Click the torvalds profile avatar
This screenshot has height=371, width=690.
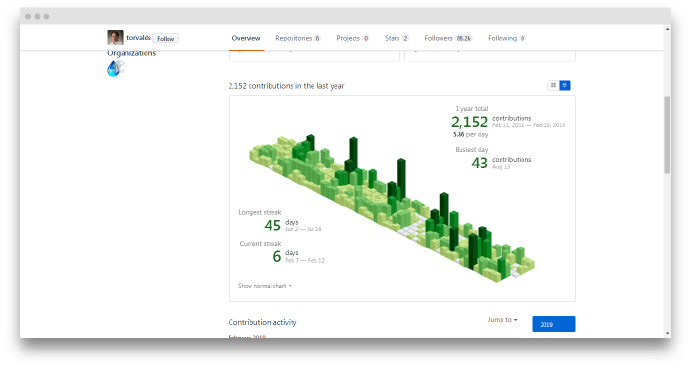[x=115, y=37]
